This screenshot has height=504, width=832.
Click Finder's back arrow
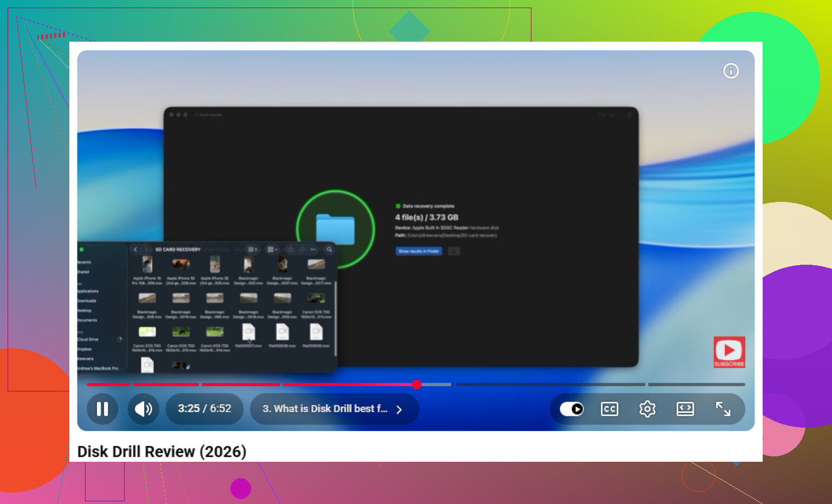tap(136, 250)
